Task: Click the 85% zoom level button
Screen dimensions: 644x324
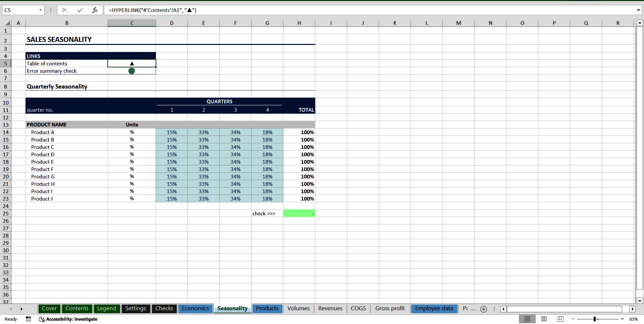Action: point(634,319)
